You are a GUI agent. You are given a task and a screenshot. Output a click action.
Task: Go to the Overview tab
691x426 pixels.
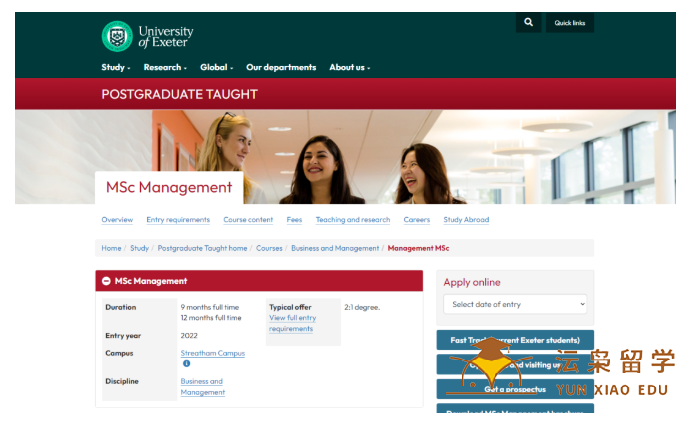(x=117, y=219)
